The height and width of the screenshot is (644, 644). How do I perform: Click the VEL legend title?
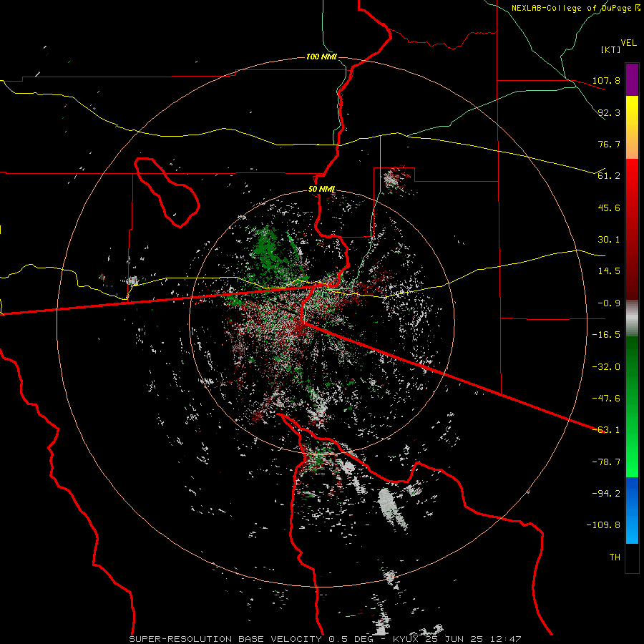click(628, 43)
